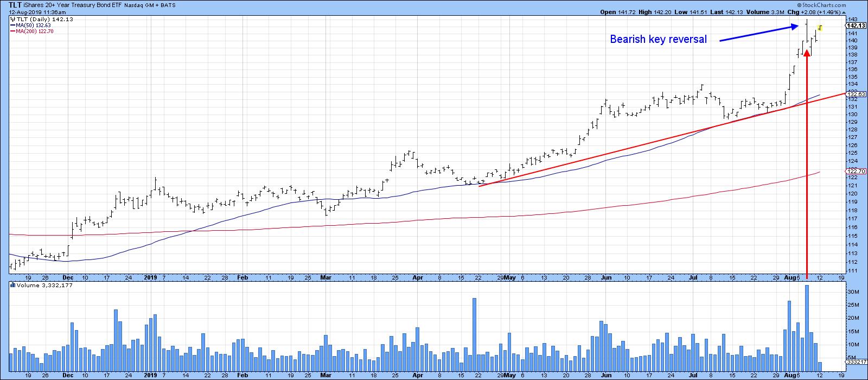Click the Volume 3,332,177 legend in volume panel
The height and width of the screenshot is (380, 868).
point(40,284)
